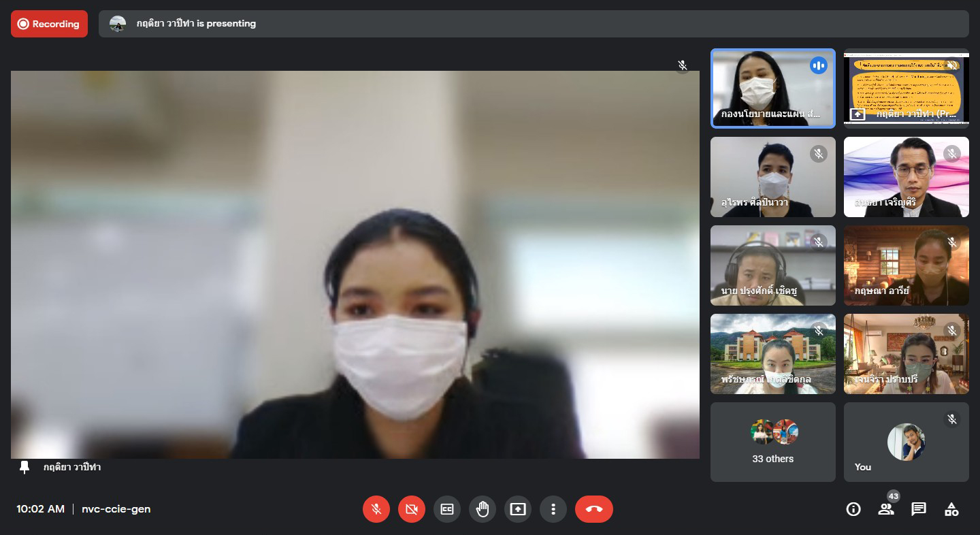Image resolution: width=980 pixels, height=535 pixels.
Task: Click the red Recording indicator
Action: click(49, 24)
